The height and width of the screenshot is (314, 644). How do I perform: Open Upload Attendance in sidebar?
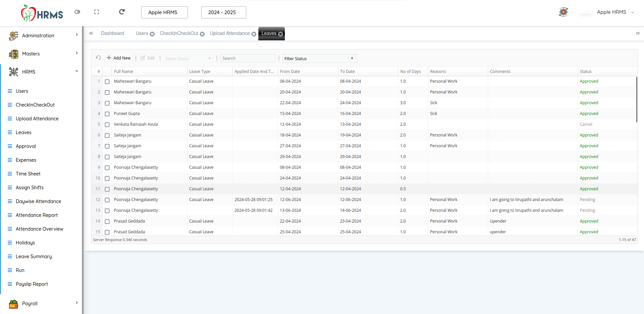tap(37, 119)
